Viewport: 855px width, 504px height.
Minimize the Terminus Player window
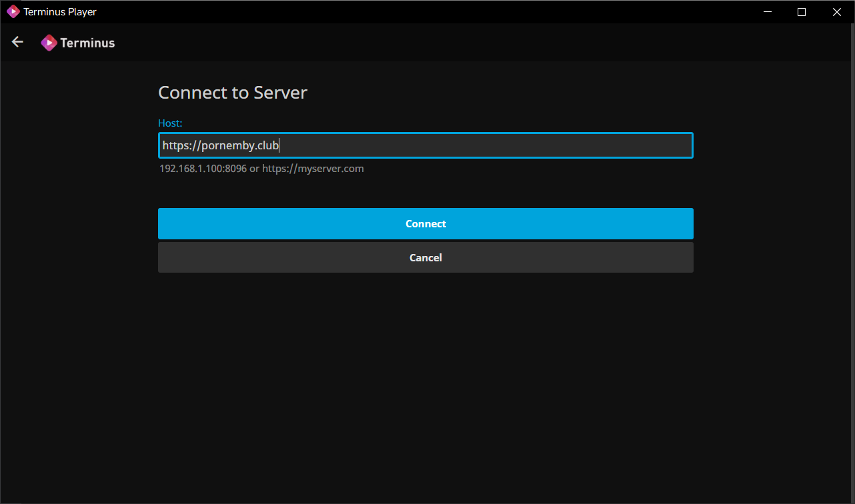tap(767, 12)
